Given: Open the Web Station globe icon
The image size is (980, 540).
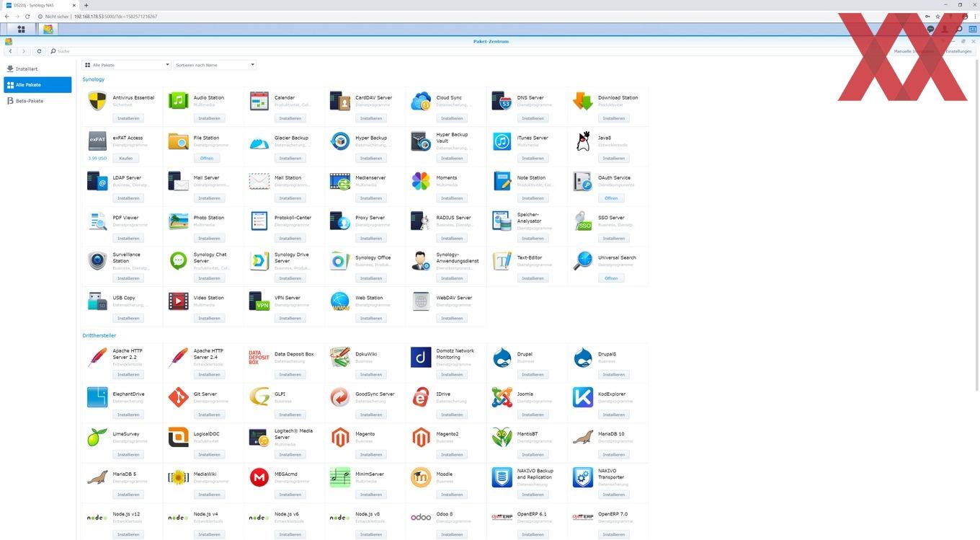Looking at the screenshot, I should point(340,301).
